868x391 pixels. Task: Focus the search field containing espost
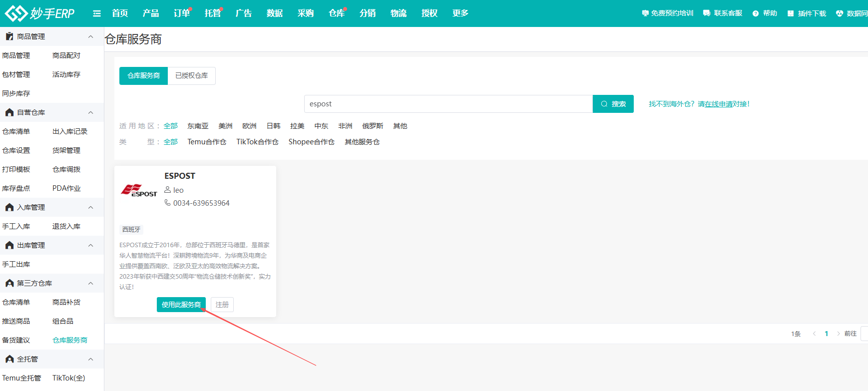click(x=448, y=104)
